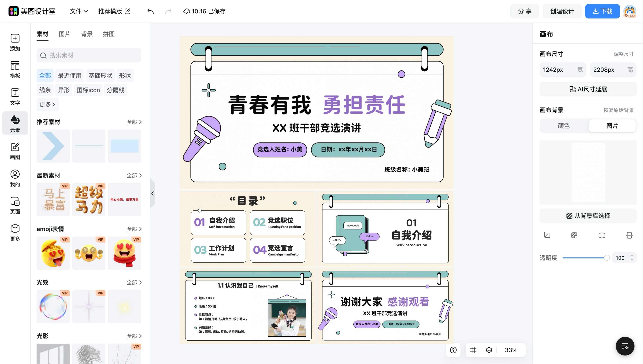
Task: Select the blue chevron arrow material
Action: [x=53, y=146]
